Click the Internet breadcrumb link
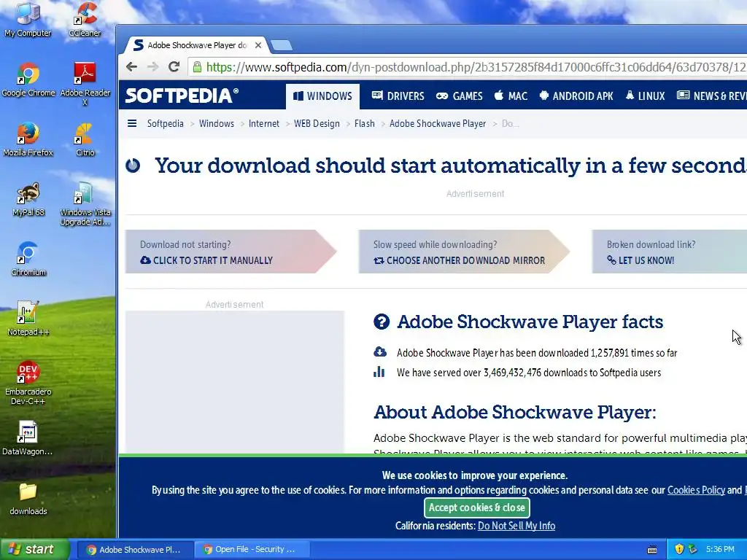This screenshot has height=560, width=747. tap(264, 123)
